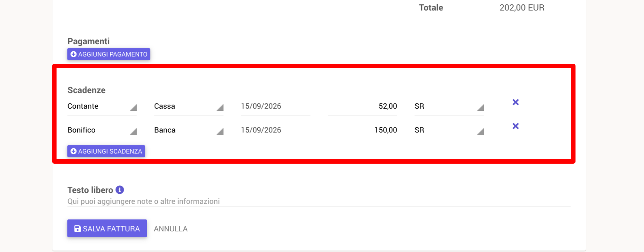Click the plus icon in Aggiungi Pagamento

pyautogui.click(x=74, y=54)
